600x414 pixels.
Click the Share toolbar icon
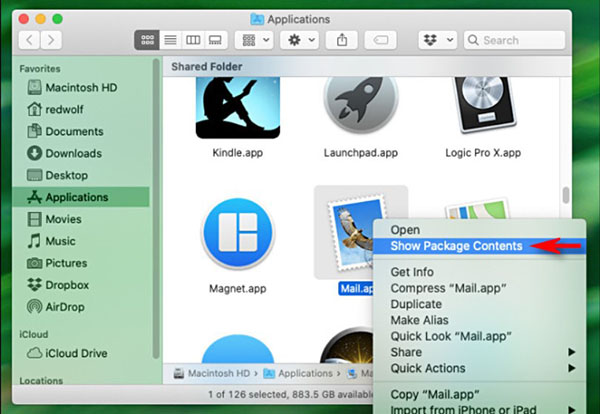342,40
